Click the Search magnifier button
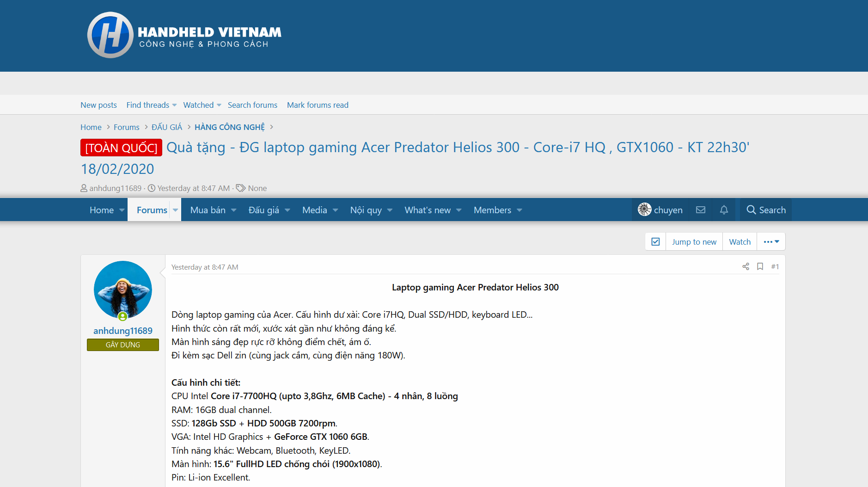868x487 pixels. 766,210
